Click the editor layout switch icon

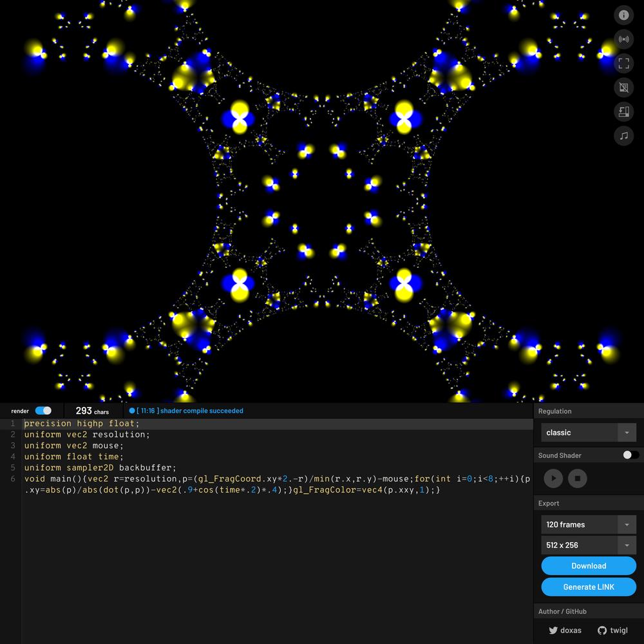[x=623, y=111]
